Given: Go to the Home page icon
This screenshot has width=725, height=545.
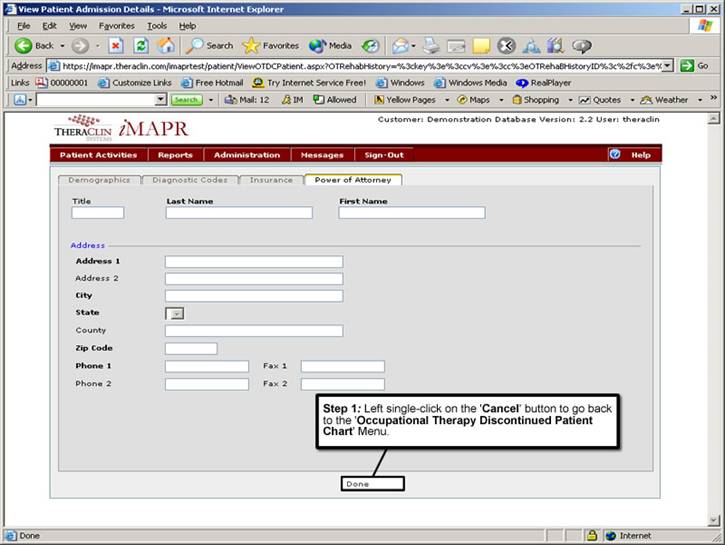Looking at the screenshot, I should 166,45.
